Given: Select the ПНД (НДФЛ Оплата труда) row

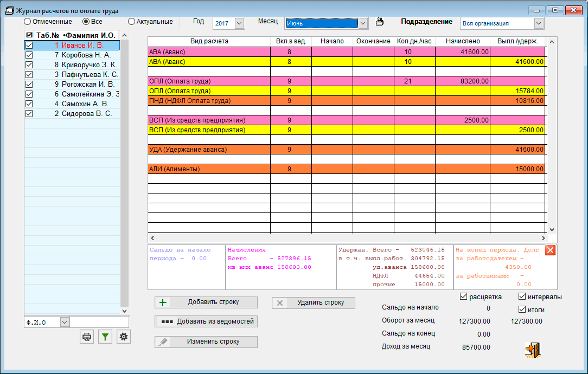Looking at the screenshot, I should point(347,101).
